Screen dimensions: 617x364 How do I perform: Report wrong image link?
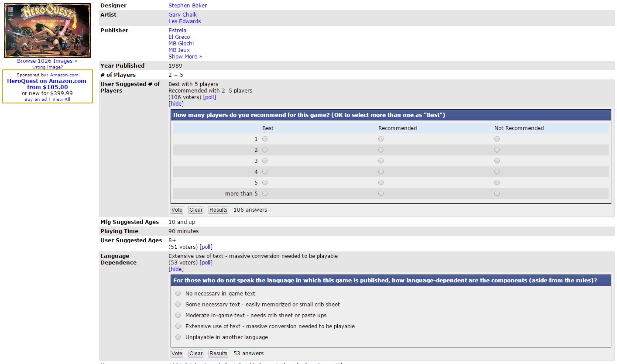point(48,67)
